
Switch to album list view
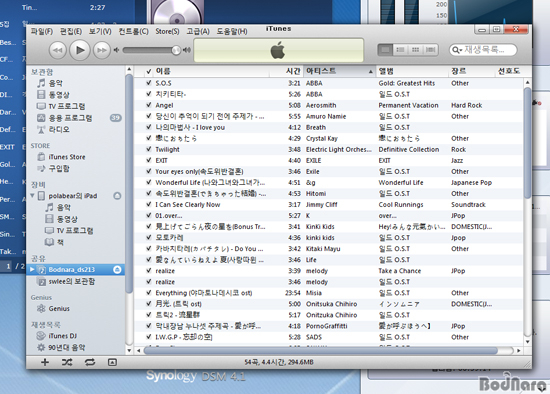400,50
